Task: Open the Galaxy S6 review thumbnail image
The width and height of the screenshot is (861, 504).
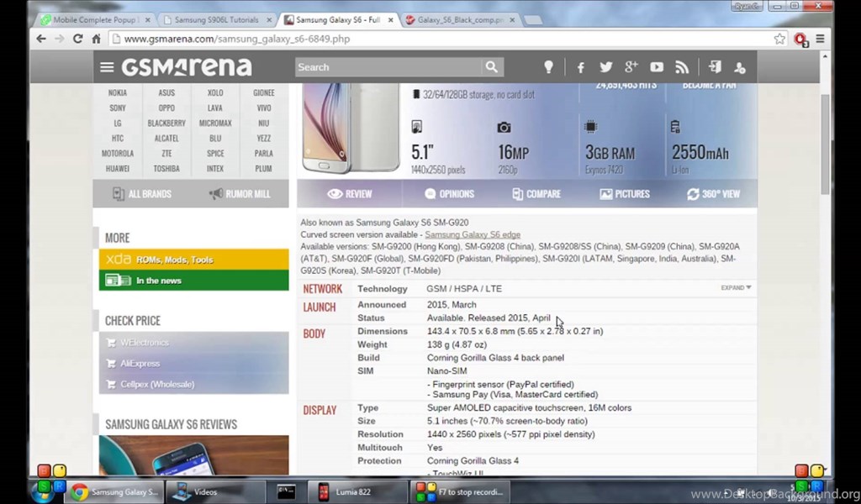Action: click(x=194, y=455)
